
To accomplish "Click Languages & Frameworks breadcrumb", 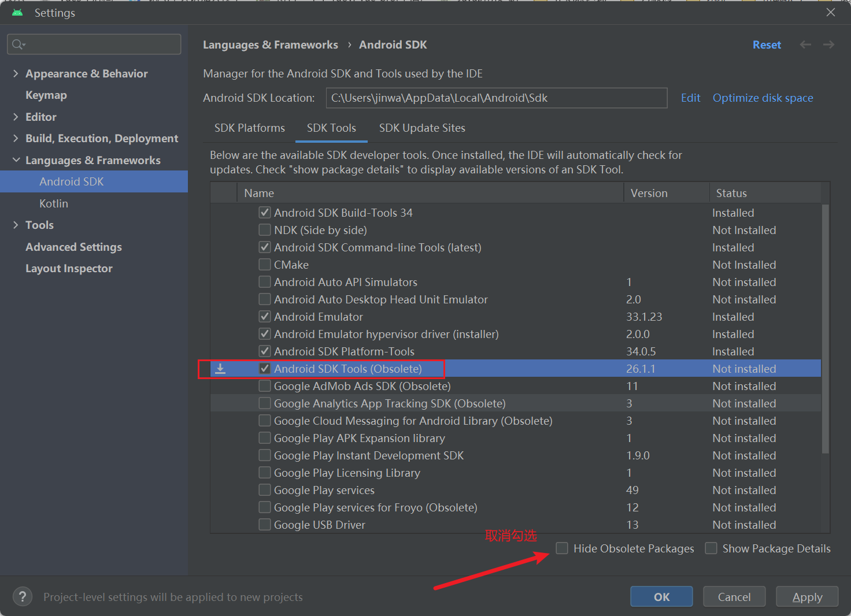I will point(271,45).
